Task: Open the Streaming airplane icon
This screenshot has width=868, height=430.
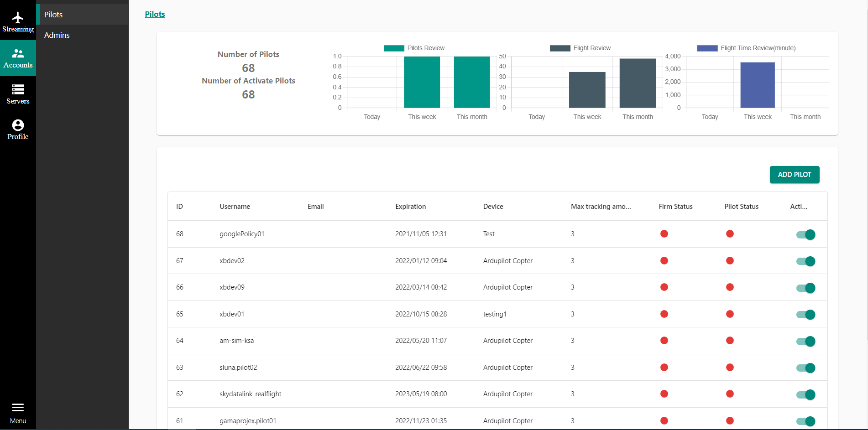Action: (x=18, y=18)
